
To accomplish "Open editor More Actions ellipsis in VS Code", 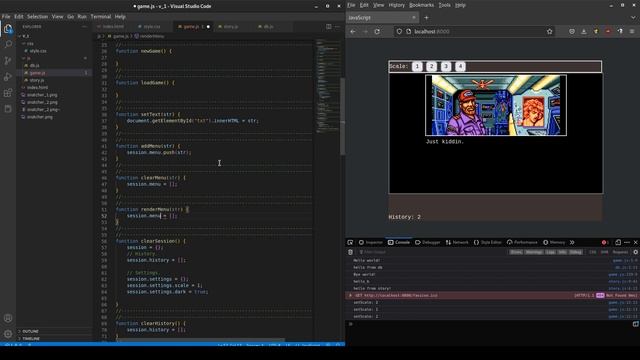I will 337,27.
